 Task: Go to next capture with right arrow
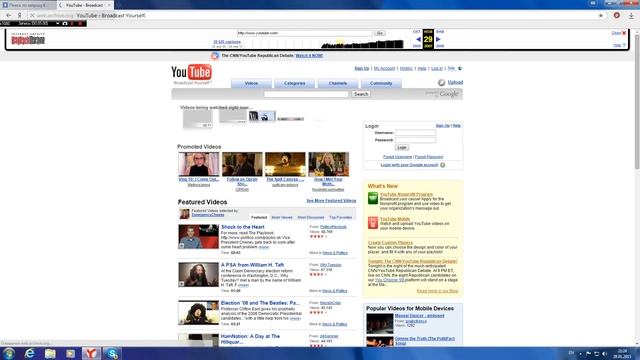coord(438,39)
